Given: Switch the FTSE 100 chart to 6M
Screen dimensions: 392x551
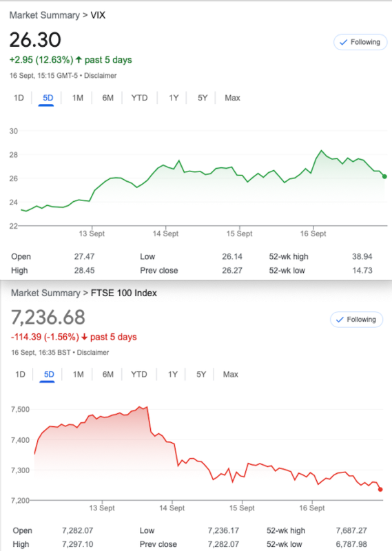Looking at the screenshot, I should (107, 374).
